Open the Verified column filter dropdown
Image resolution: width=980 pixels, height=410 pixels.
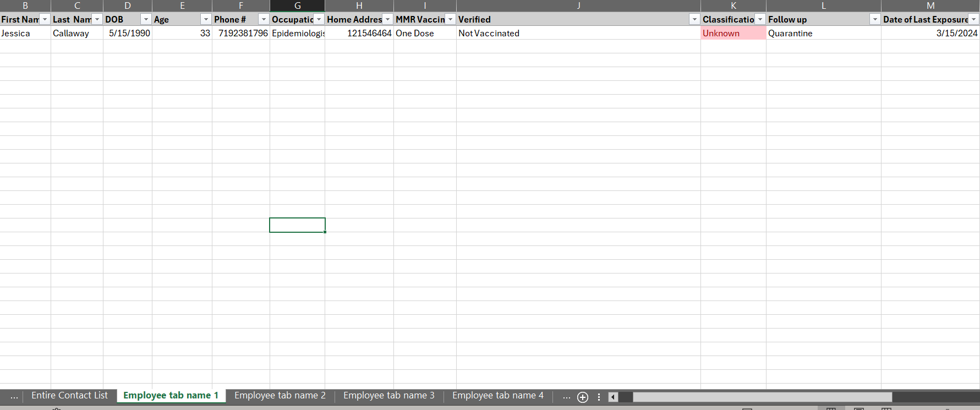pyautogui.click(x=694, y=19)
